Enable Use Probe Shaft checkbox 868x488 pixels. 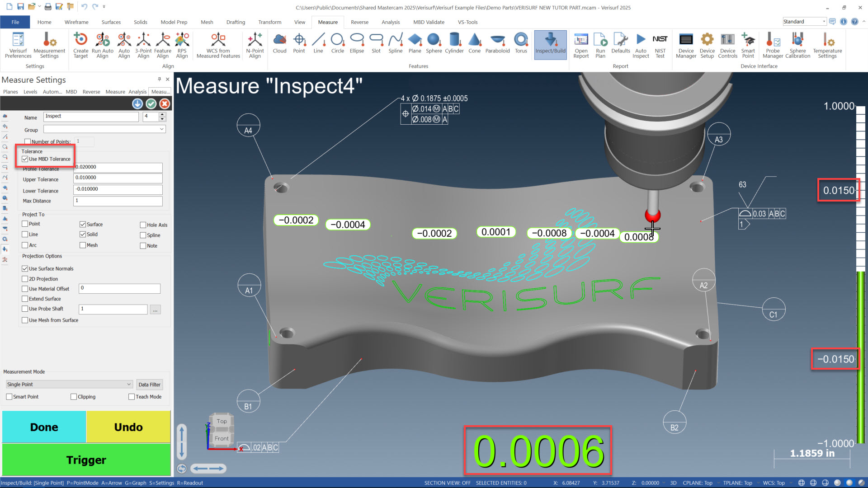(x=25, y=309)
